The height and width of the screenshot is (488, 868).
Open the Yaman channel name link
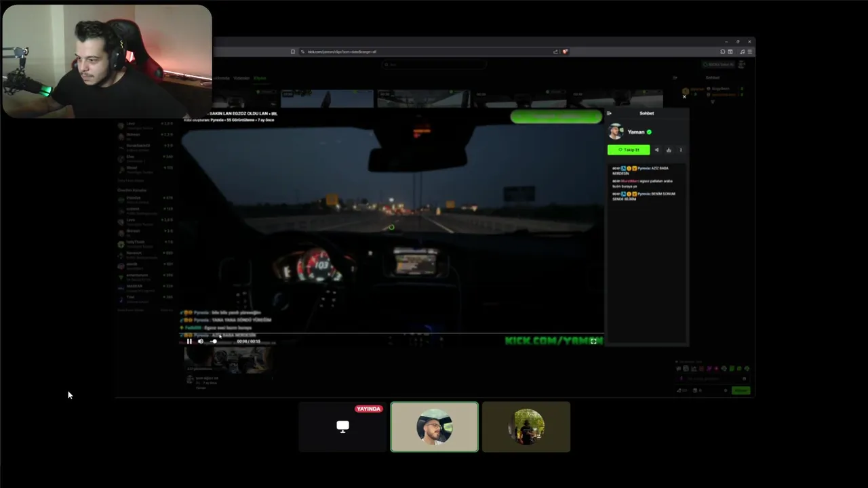point(635,131)
